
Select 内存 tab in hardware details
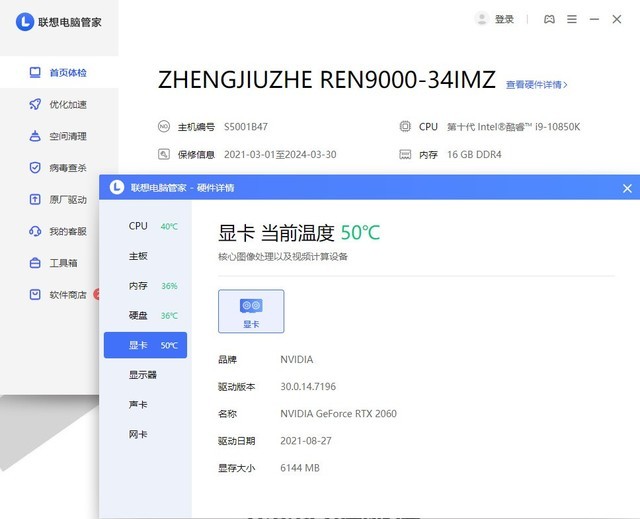145,286
